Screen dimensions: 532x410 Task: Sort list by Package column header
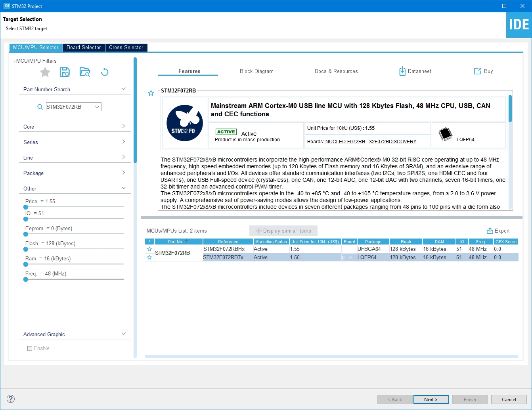(x=373, y=242)
